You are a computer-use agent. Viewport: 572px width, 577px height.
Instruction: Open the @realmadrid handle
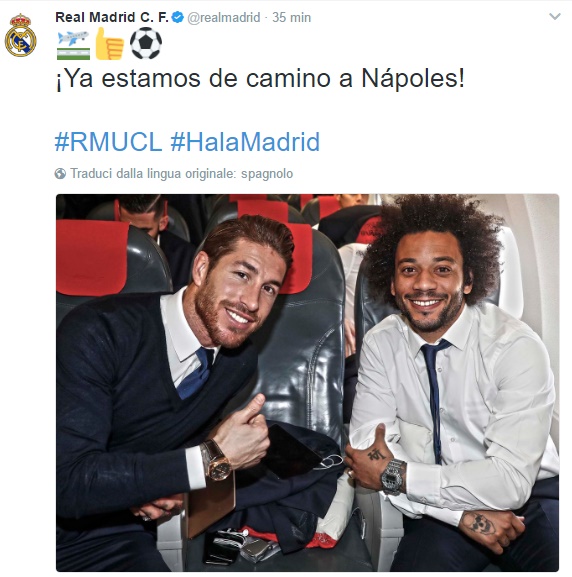[x=224, y=17]
